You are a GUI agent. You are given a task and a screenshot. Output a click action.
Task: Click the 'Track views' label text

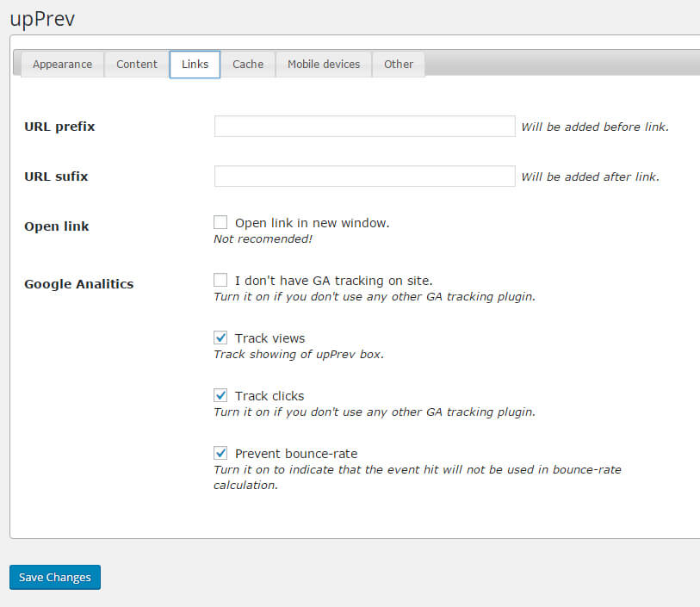click(x=269, y=338)
